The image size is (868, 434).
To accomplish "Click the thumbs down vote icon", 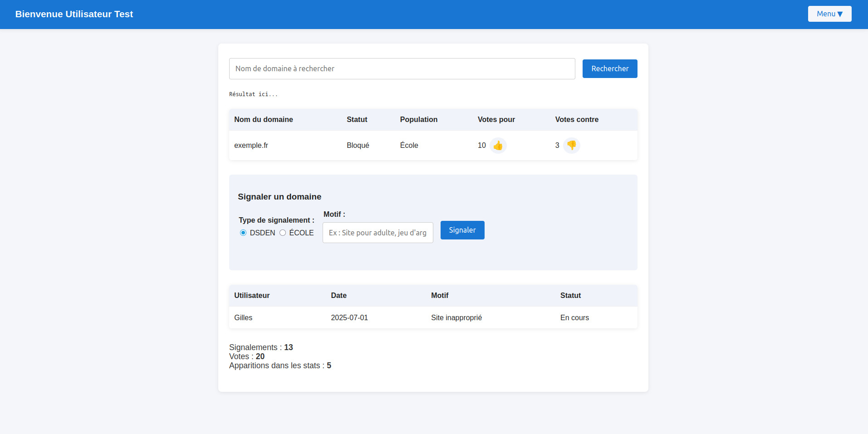I will 571,146.
